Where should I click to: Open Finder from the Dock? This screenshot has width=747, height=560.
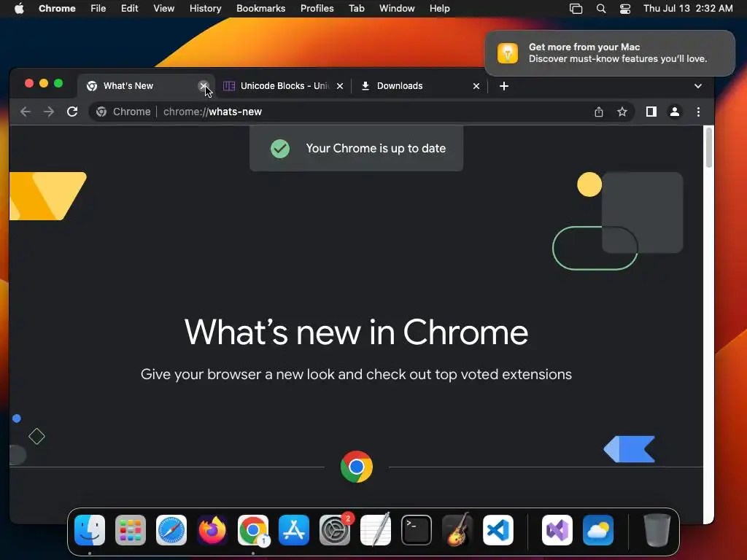[90, 530]
